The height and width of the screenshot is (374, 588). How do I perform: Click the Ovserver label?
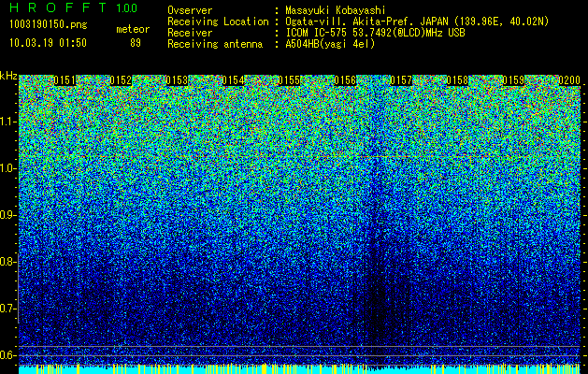(x=190, y=10)
